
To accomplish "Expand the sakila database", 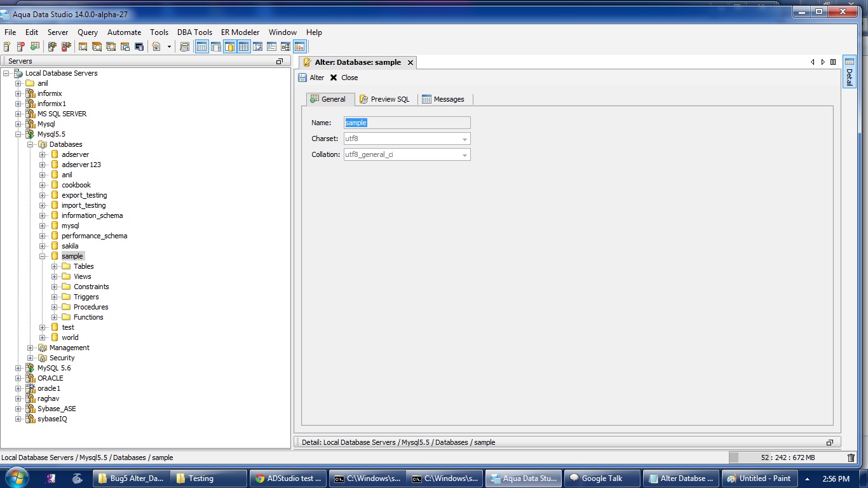I will (x=43, y=246).
